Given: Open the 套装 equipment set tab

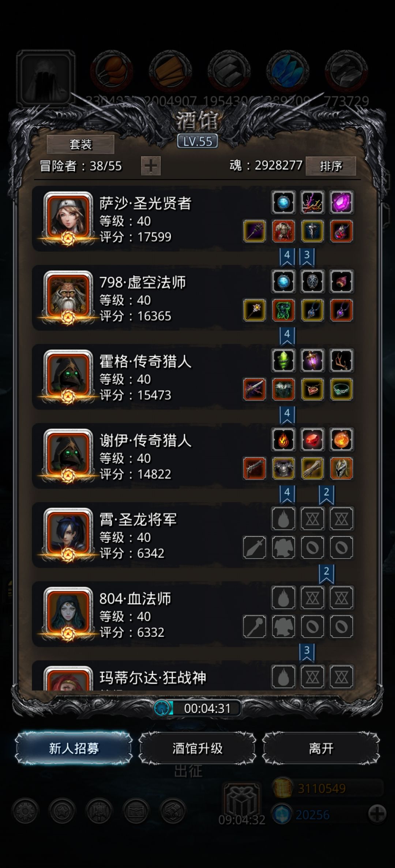Looking at the screenshot, I should click(80, 144).
